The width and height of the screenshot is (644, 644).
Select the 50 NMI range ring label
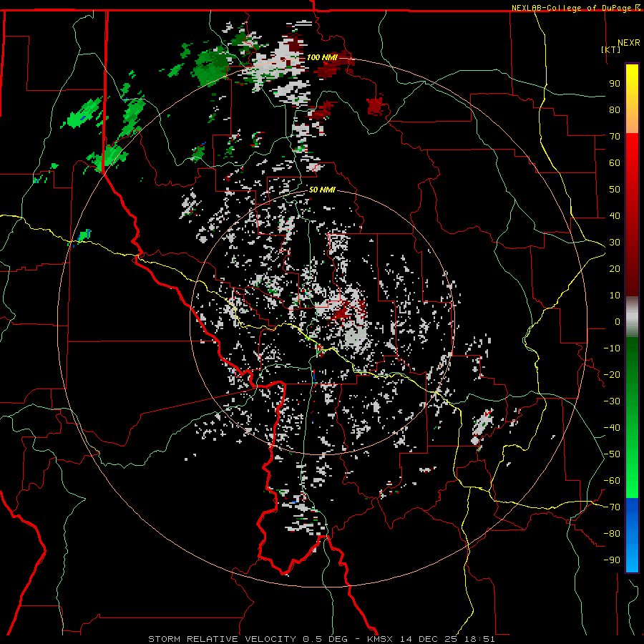tap(322, 190)
